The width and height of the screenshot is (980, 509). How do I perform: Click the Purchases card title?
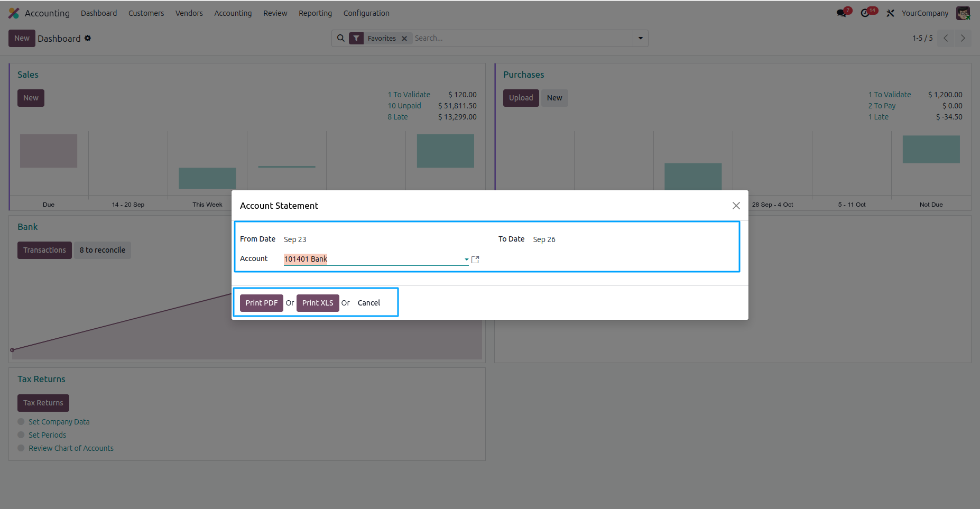[x=523, y=75]
